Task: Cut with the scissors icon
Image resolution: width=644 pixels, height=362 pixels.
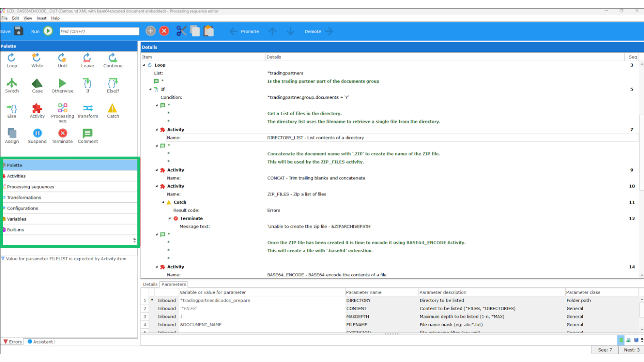Action: coord(181,31)
